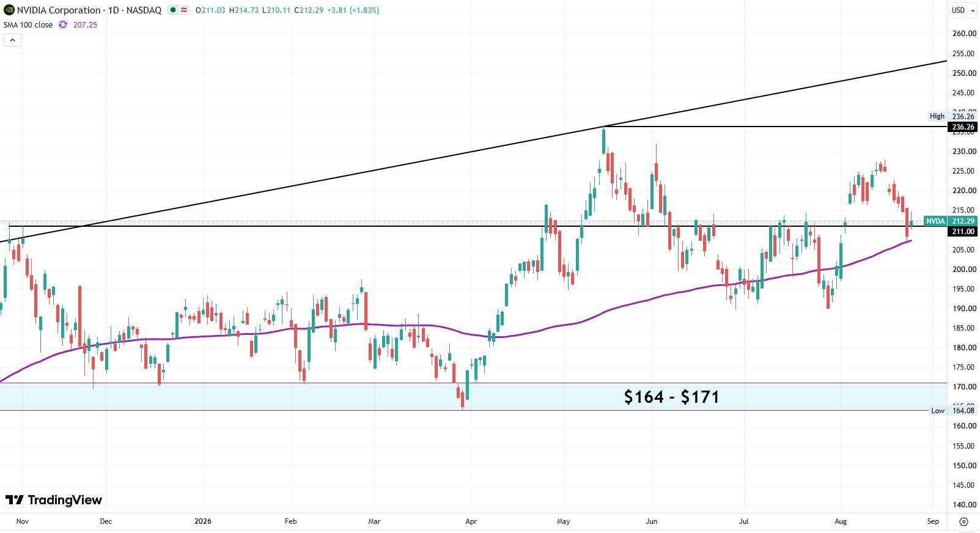The height and width of the screenshot is (533, 980).
Task: Click the Nov label on time axis
Action: pos(23,521)
